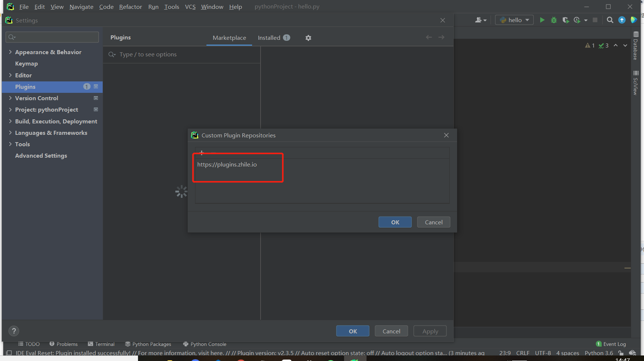Open the TODO tool window

(x=29, y=344)
